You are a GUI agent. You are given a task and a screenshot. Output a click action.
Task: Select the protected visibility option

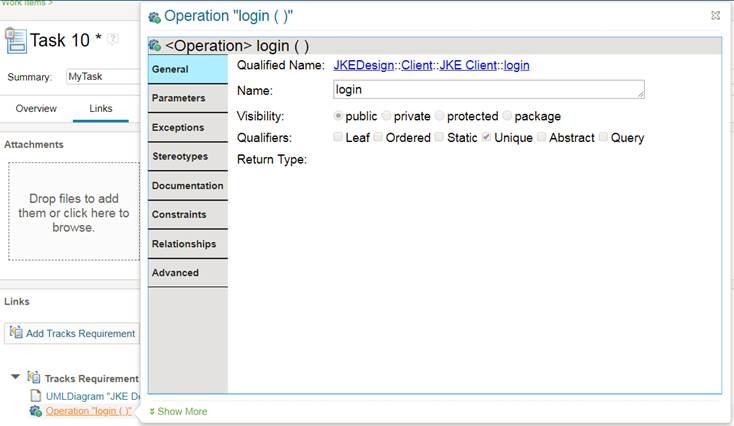pos(440,116)
